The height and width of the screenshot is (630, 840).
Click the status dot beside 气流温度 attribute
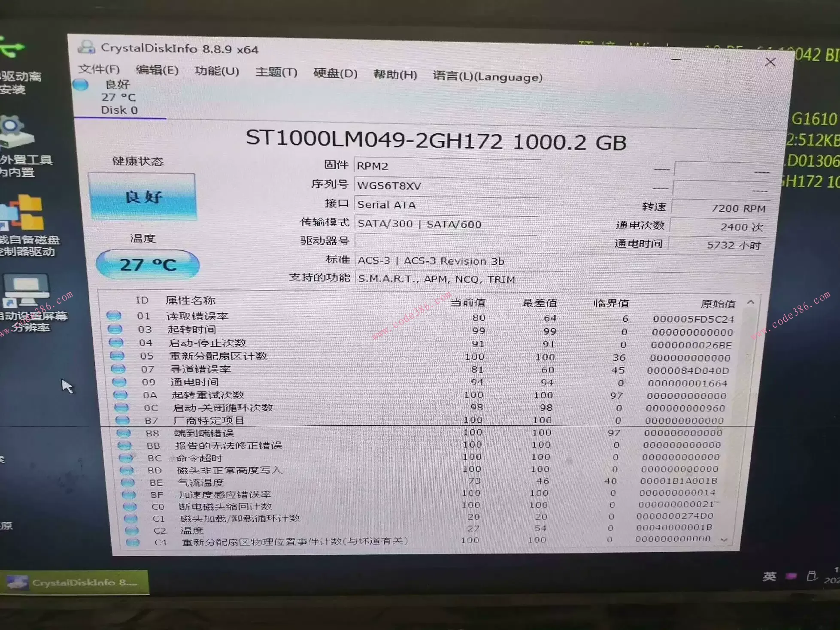pyautogui.click(x=127, y=482)
